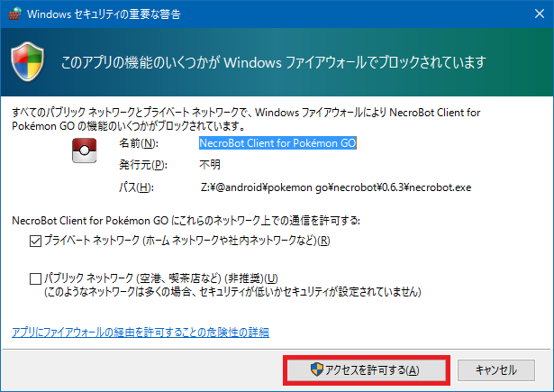The image size is (554, 392).
Task: Select the NecroBot Client for Pokémon GO name field
Action: tap(277, 143)
